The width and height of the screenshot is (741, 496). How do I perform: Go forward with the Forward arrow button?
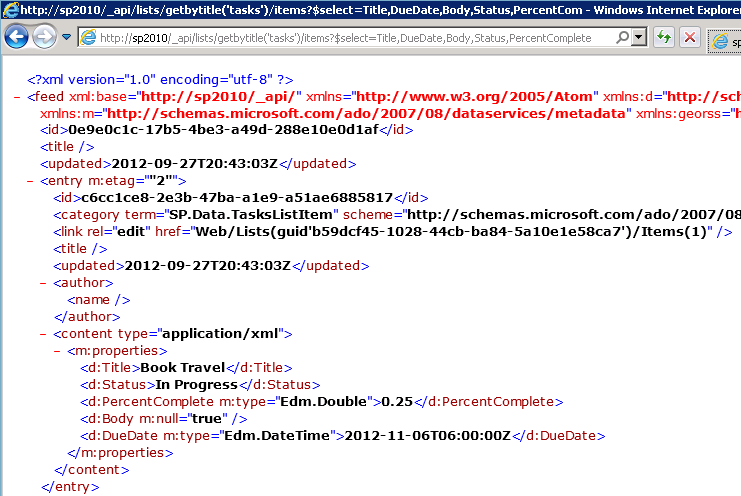click(44, 37)
